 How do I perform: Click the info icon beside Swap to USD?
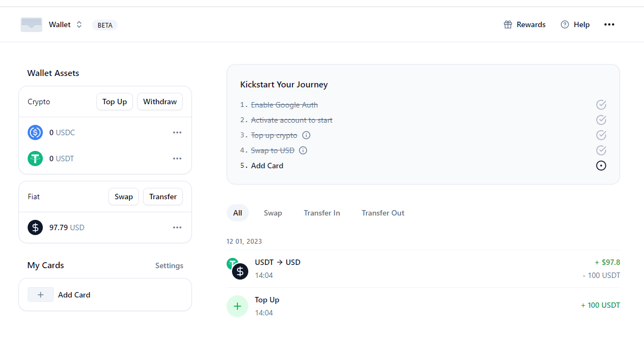tap(303, 150)
